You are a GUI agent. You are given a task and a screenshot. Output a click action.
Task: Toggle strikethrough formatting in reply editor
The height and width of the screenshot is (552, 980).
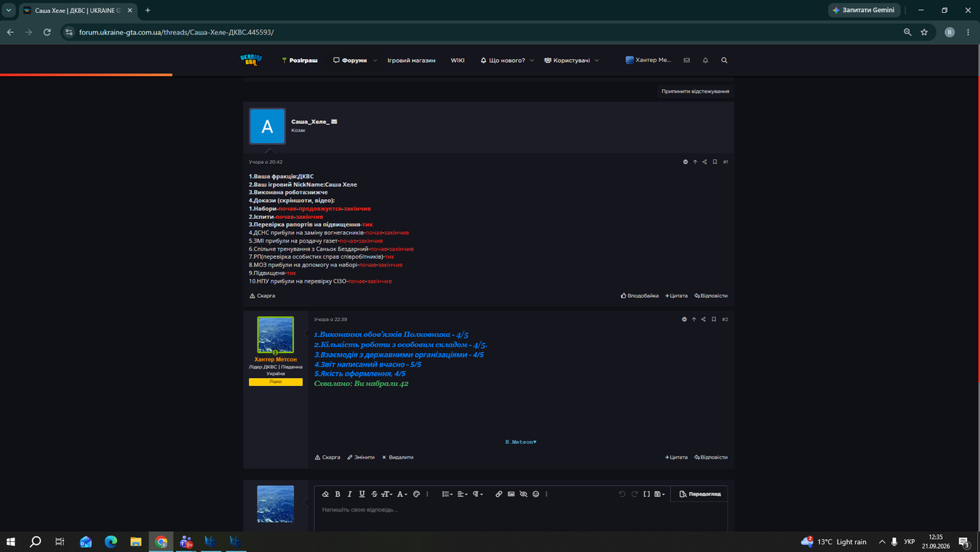[374, 494]
